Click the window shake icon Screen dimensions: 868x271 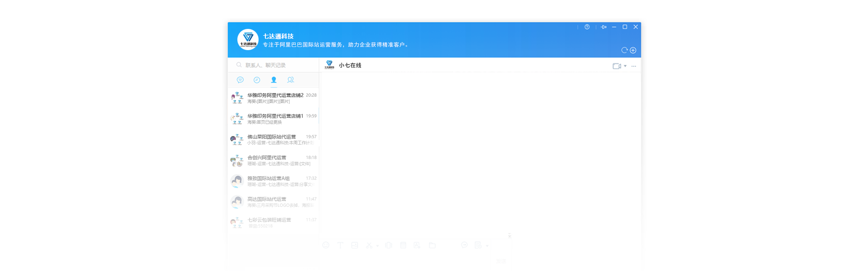(x=388, y=245)
